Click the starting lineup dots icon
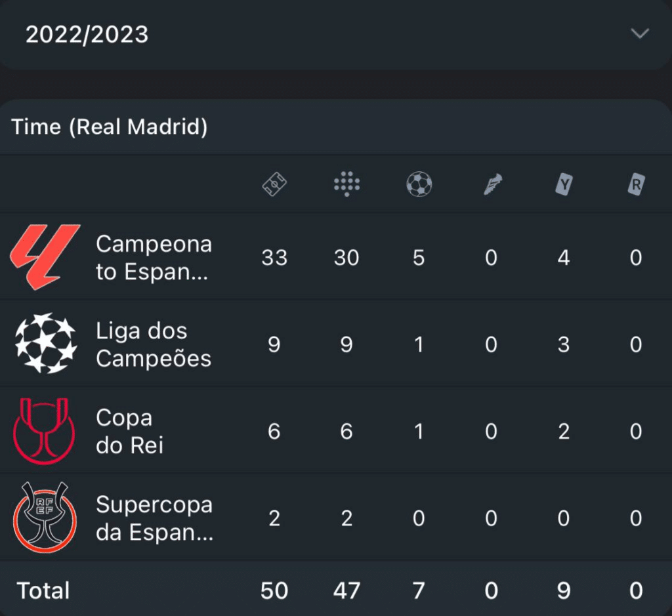This screenshot has width=672, height=616. (x=346, y=184)
